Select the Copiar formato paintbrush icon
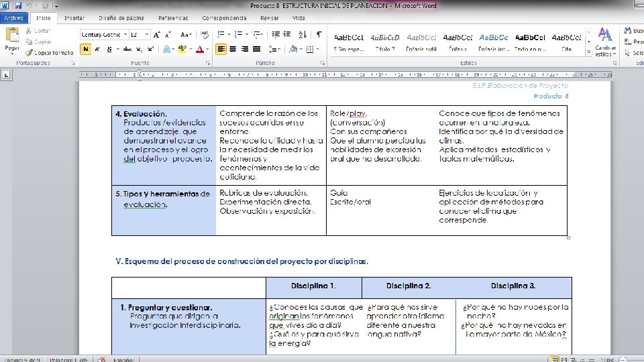The image size is (644, 362). click(x=29, y=52)
